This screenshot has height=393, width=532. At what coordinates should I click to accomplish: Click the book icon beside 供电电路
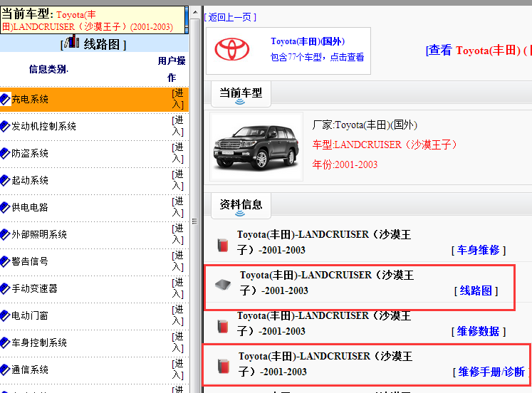coord(6,207)
